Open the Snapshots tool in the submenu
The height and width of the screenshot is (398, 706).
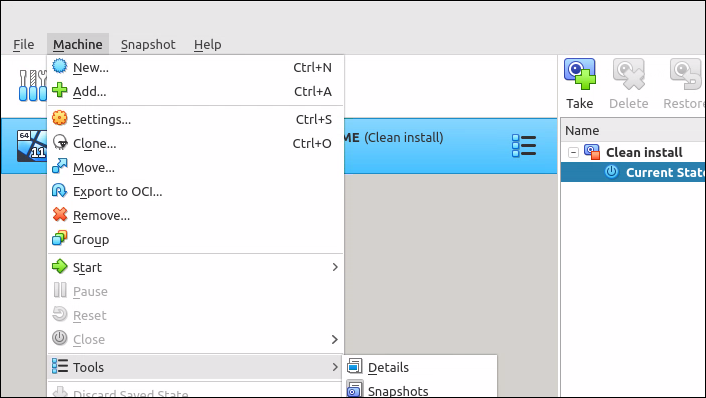pyautogui.click(x=420, y=390)
